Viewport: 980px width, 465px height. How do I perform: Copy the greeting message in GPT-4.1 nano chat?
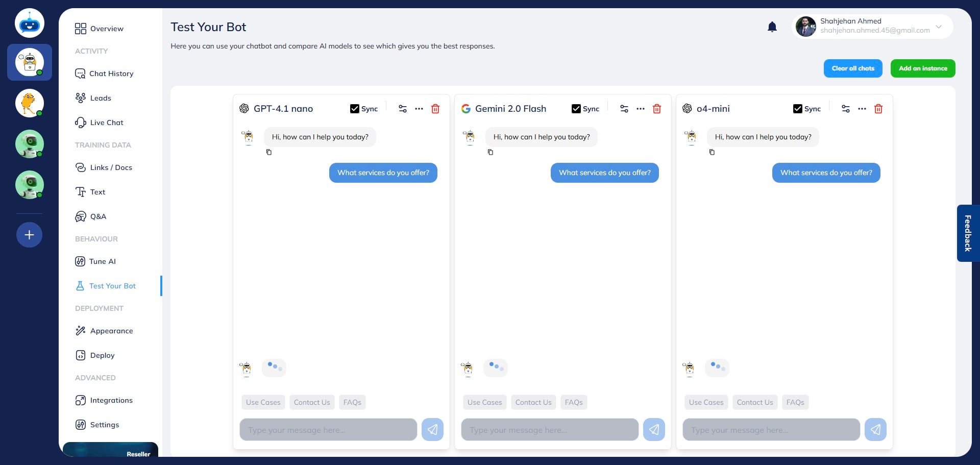click(269, 152)
